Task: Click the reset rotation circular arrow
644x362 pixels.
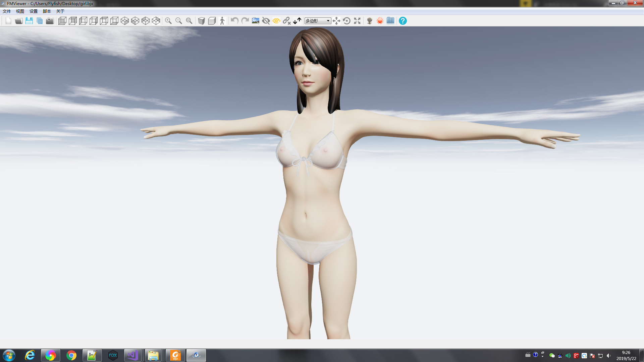Action: 347,21
